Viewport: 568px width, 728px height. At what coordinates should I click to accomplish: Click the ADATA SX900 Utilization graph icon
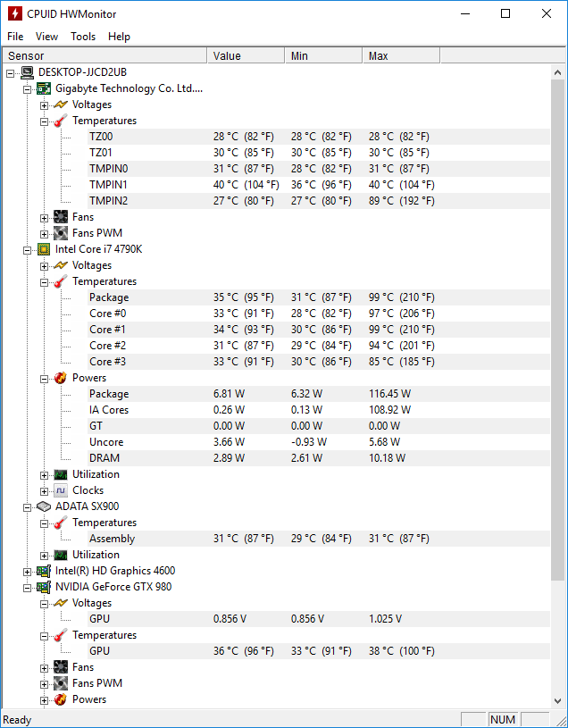pos(61,555)
